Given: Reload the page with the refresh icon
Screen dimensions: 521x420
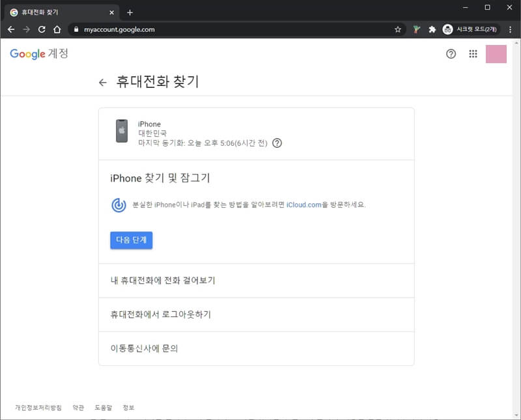Looking at the screenshot, I should [x=42, y=29].
